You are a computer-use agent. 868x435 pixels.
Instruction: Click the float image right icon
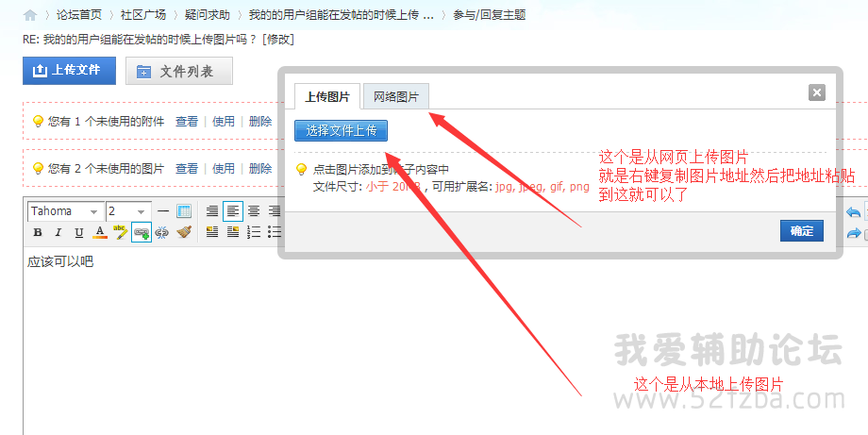233,232
